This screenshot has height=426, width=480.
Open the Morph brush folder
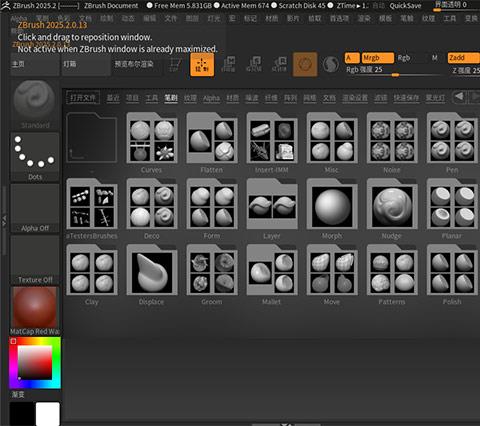coord(332,204)
